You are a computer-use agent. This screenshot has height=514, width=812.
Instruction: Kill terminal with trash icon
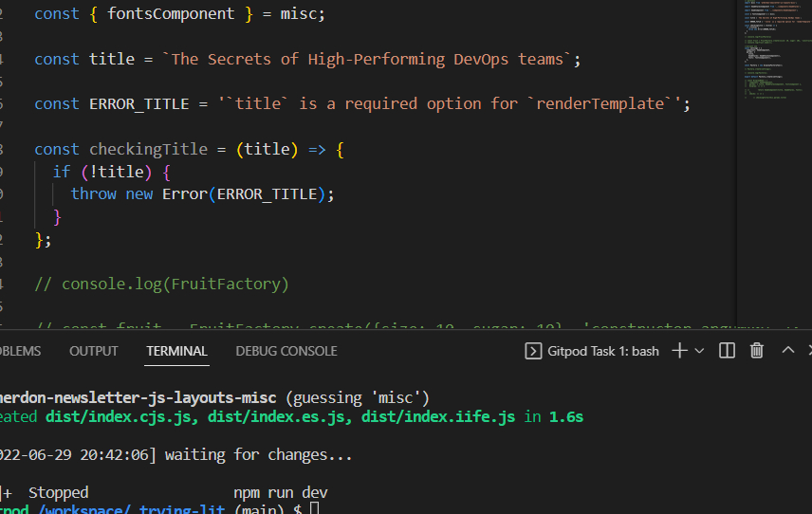tap(757, 351)
